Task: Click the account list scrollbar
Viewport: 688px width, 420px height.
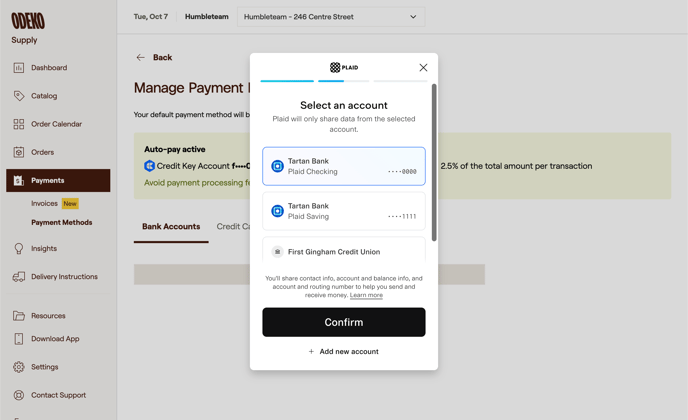Action: pyautogui.click(x=434, y=160)
